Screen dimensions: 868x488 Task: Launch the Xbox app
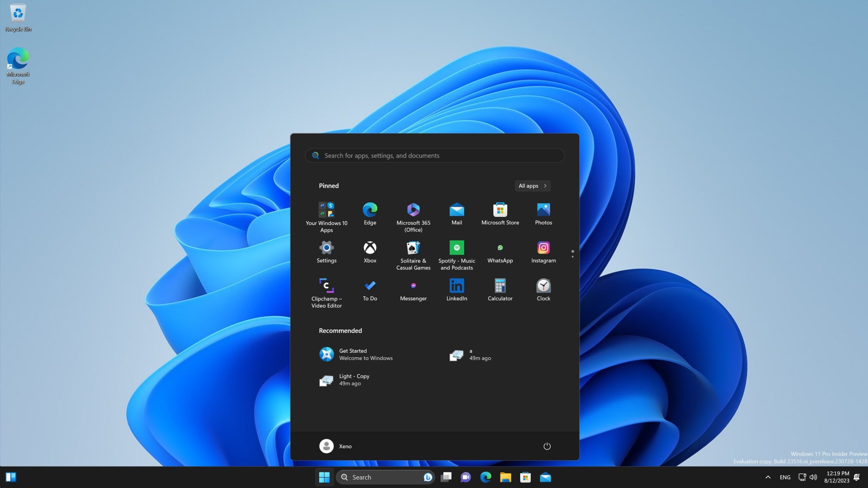pyautogui.click(x=370, y=252)
